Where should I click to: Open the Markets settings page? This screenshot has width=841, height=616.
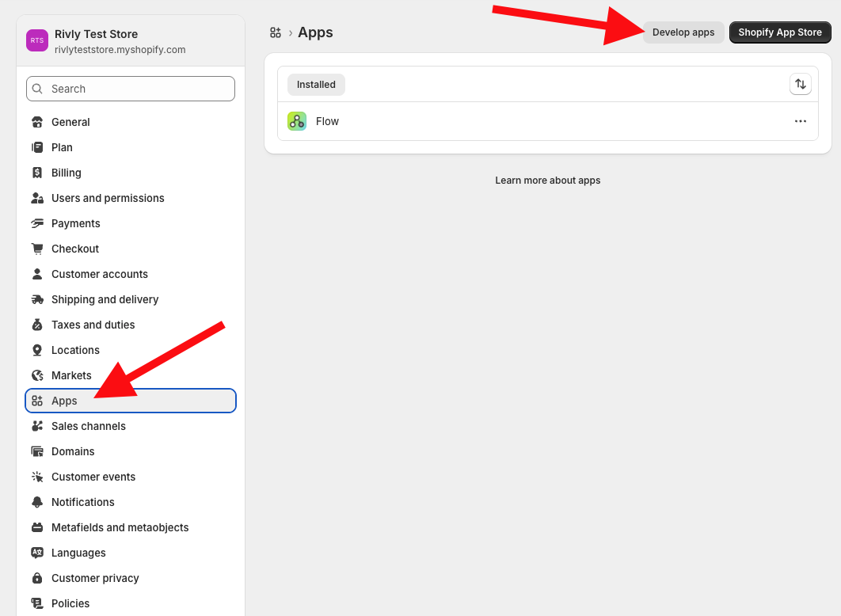pyautogui.click(x=71, y=375)
